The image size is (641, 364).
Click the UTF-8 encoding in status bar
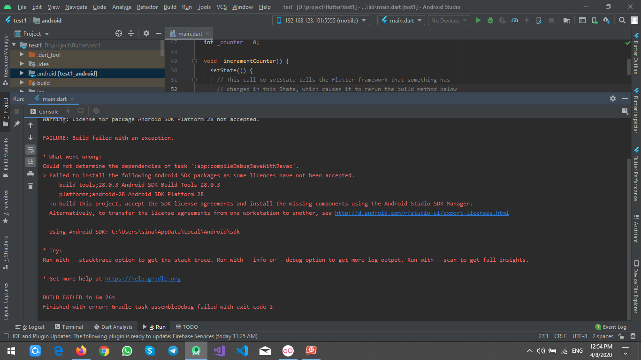click(x=580, y=336)
